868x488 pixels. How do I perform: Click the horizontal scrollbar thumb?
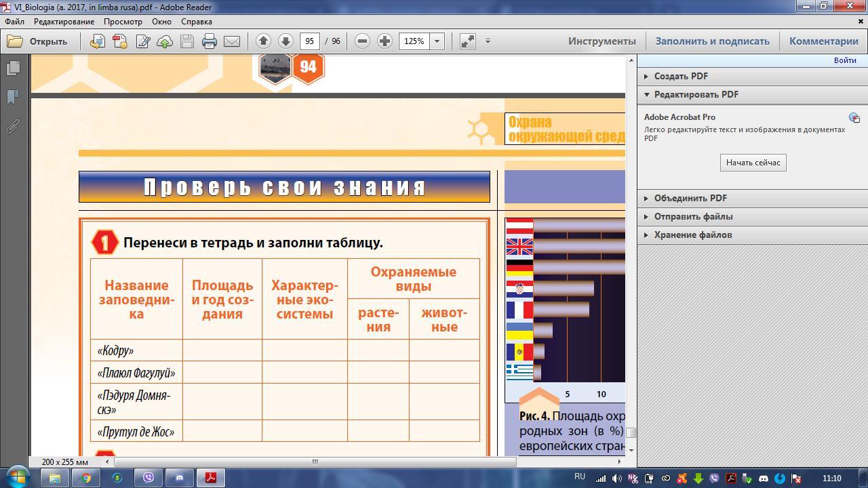(315, 462)
